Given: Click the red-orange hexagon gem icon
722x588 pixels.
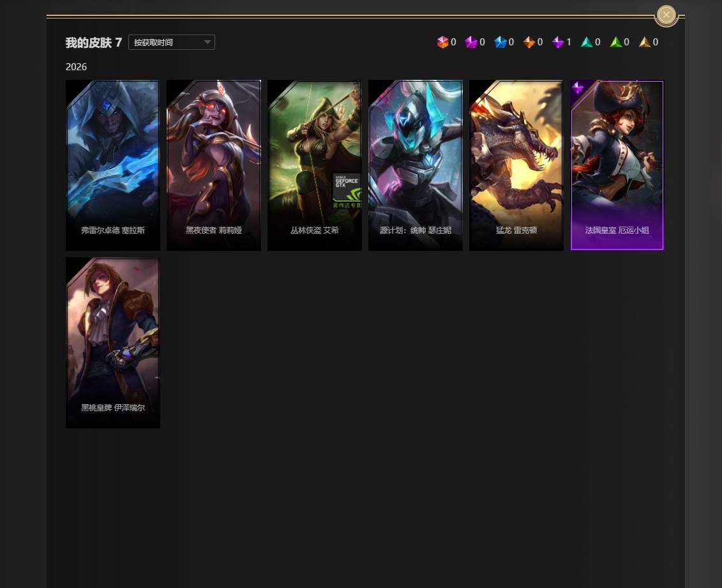Looking at the screenshot, I should point(442,42).
